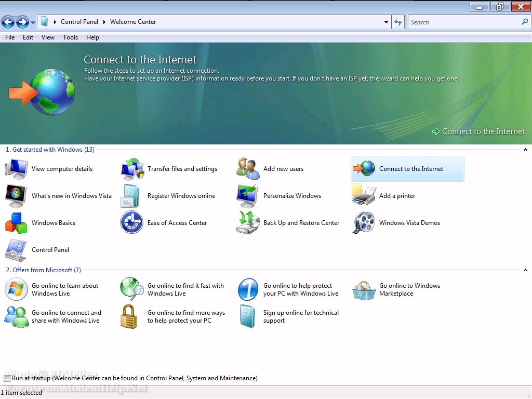532x399 pixels.
Task: Click the refresh button beside address bar
Action: tap(398, 22)
